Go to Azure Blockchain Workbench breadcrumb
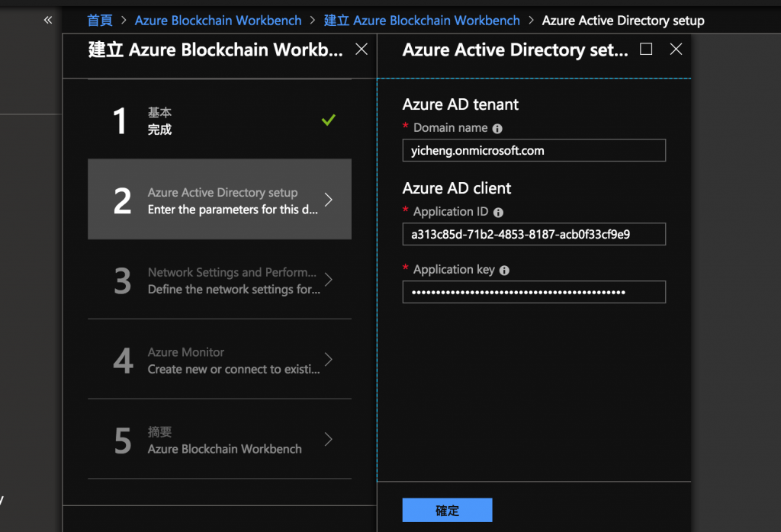 pyautogui.click(x=217, y=21)
